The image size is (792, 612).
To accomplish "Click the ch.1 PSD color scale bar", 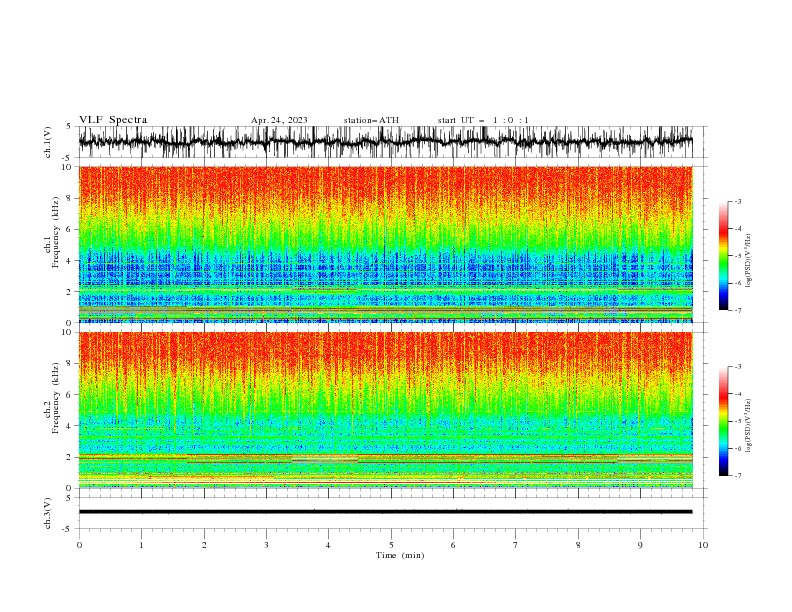I will pos(723,256).
